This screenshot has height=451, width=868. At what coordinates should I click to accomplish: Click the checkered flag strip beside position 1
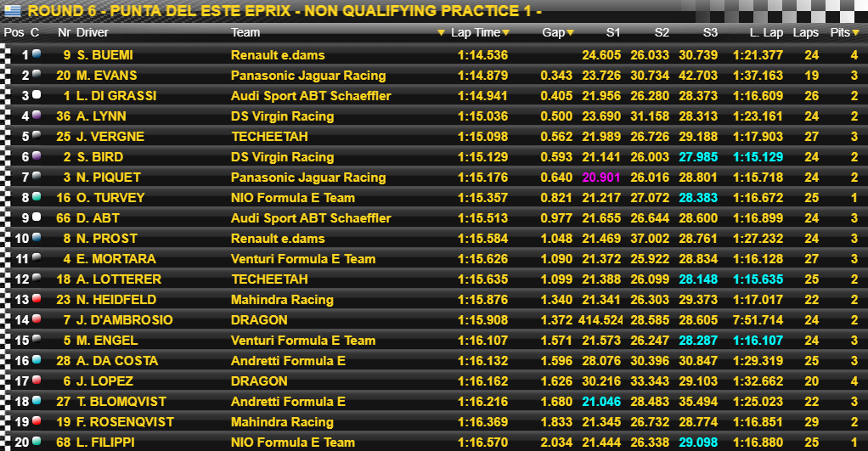(x=6, y=55)
